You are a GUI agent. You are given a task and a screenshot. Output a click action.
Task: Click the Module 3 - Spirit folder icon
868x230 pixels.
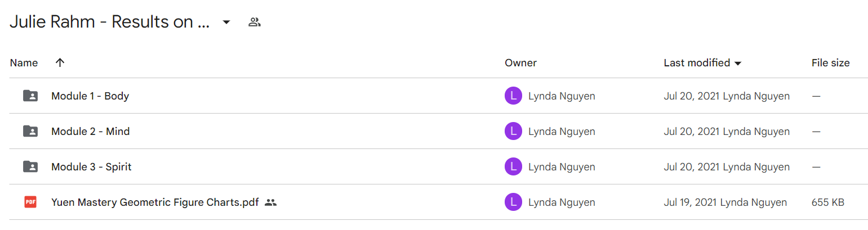coord(30,167)
